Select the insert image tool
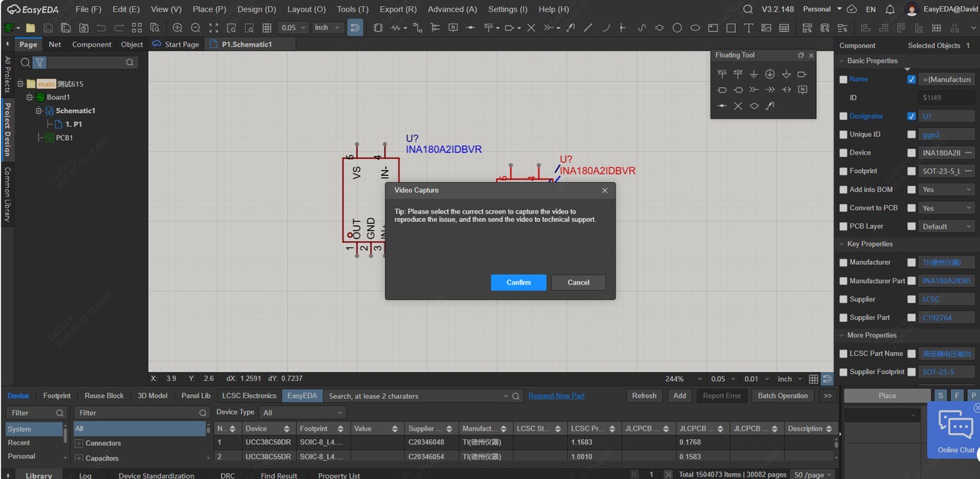The height and width of the screenshot is (479, 980). [x=766, y=28]
